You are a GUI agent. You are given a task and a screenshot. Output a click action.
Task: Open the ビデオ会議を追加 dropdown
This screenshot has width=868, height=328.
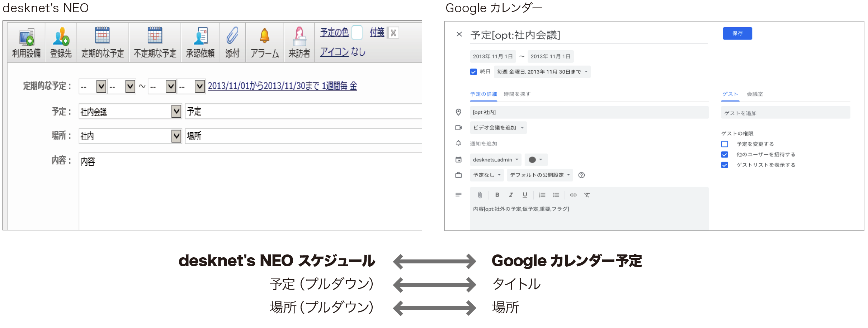point(498,128)
